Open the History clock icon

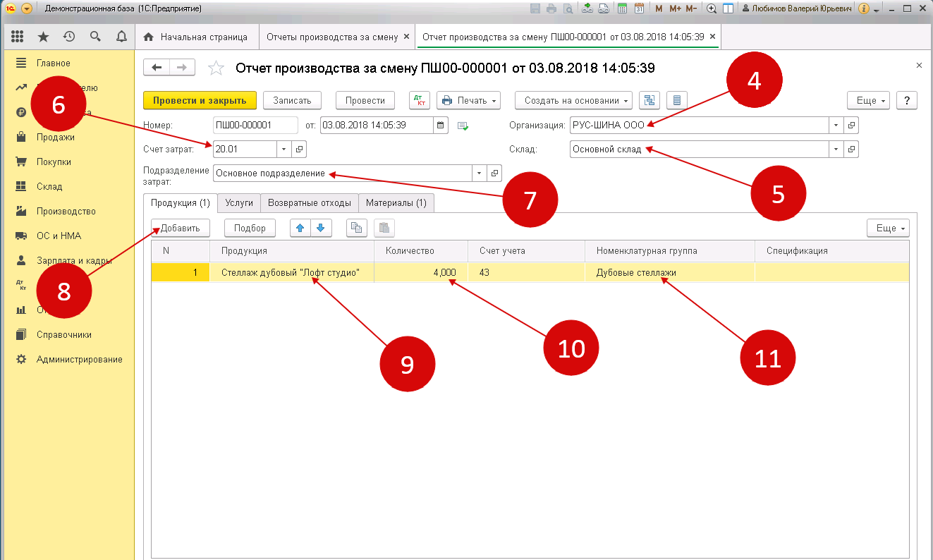point(69,37)
